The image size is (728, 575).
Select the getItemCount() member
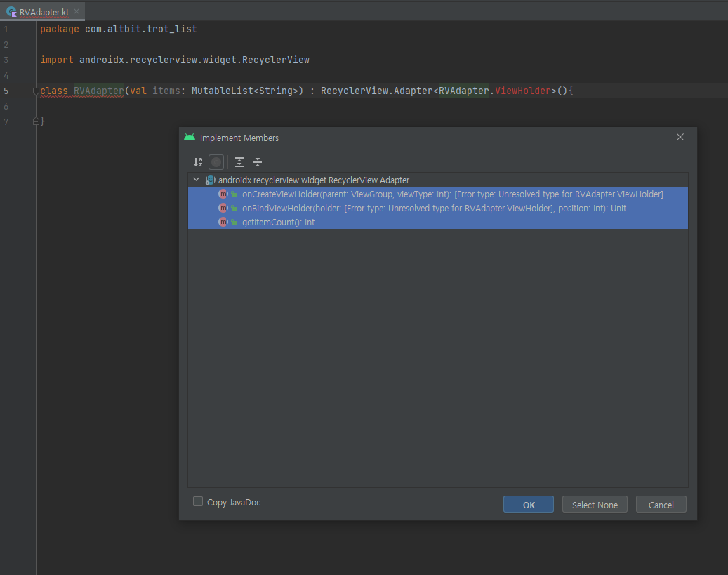click(x=438, y=222)
